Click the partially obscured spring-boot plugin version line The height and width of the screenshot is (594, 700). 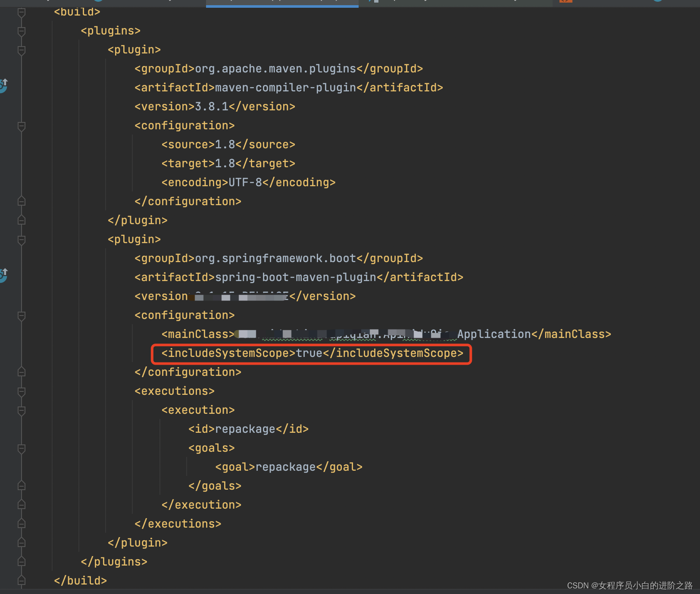[245, 297]
